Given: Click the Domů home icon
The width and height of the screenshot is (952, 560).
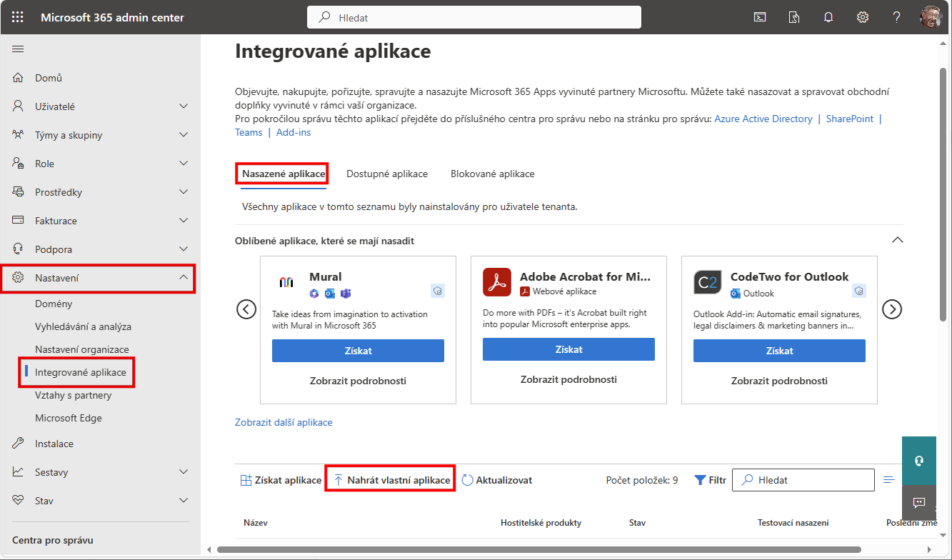Looking at the screenshot, I should 19,78.
